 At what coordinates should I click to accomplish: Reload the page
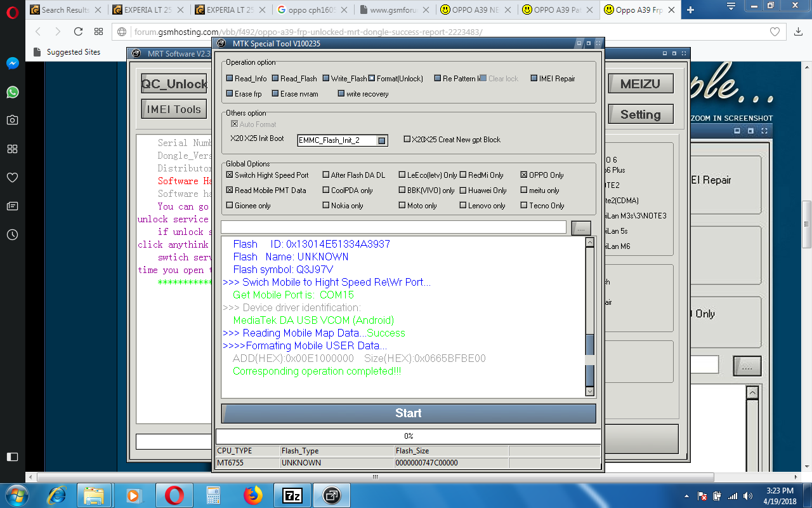tap(78, 32)
